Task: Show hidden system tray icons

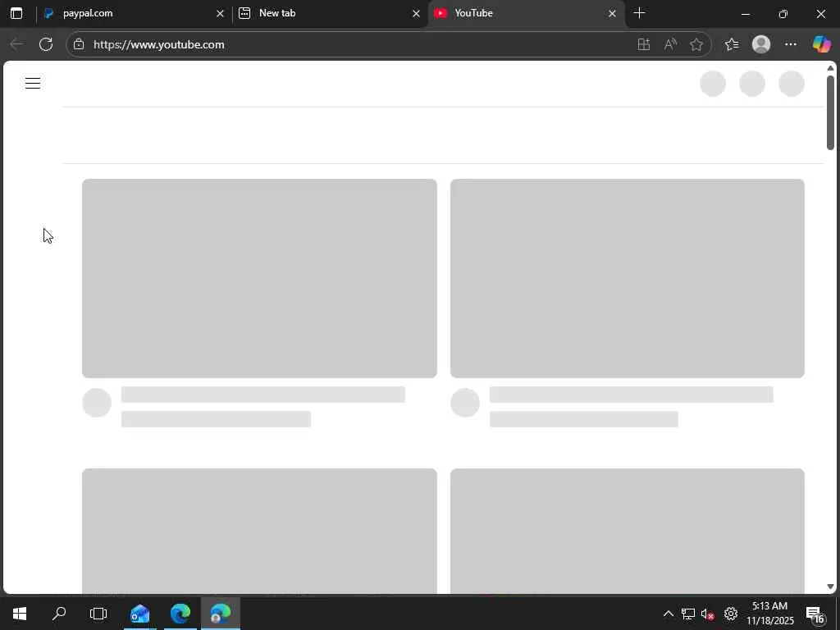Action: tap(668, 614)
